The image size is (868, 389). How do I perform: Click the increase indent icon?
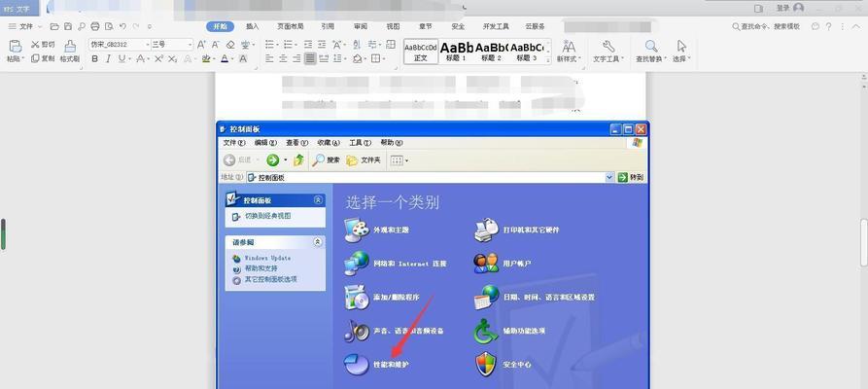click(321, 45)
